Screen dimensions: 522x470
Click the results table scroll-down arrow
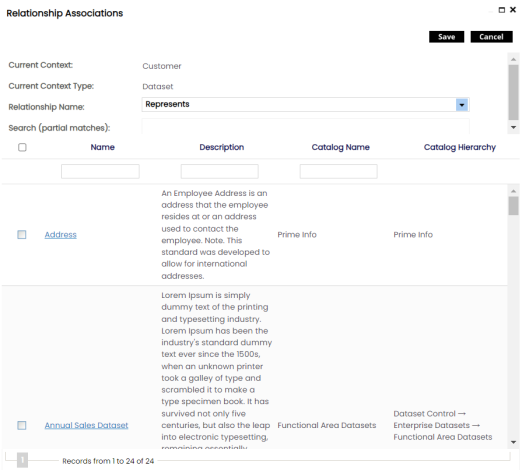click(513, 442)
